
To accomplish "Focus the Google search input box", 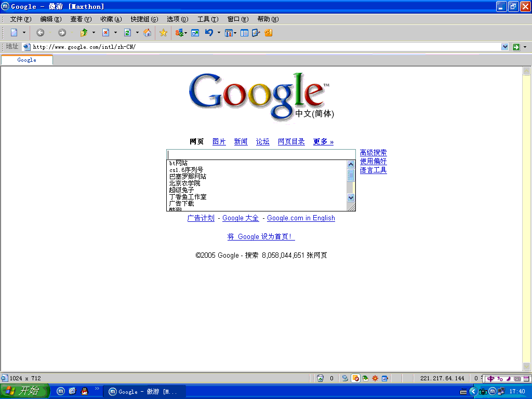I will pyautogui.click(x=261, y=154).
